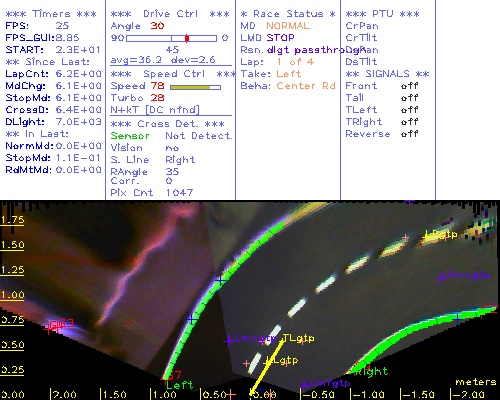Toggle the Reverse signal off indicator
Screen dimensions: 500x400
[x=409, y=134]
